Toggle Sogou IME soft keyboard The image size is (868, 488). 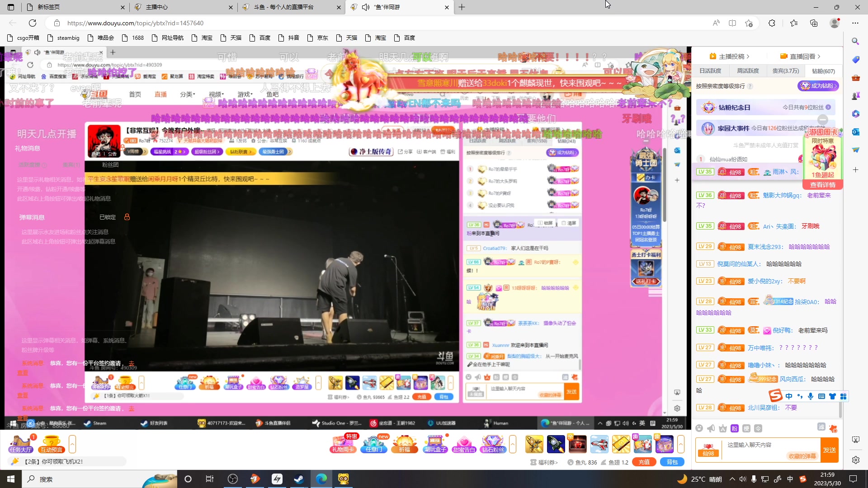coord(821,396)
